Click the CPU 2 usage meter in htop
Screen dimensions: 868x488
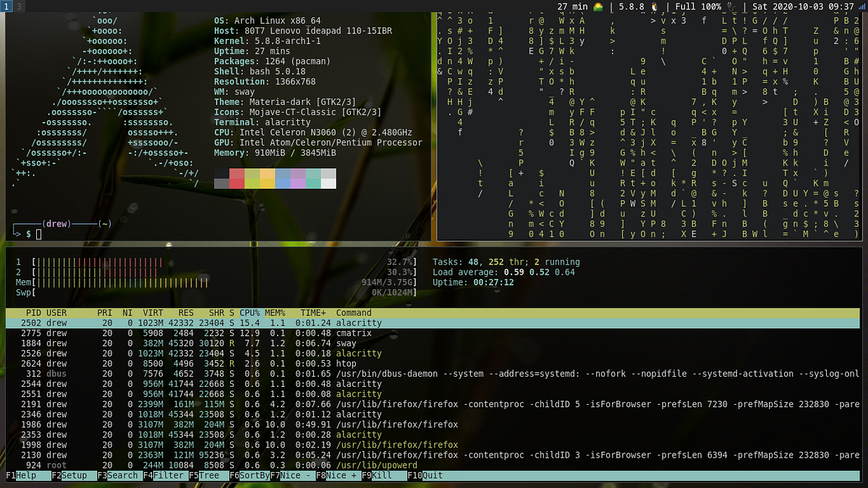click(x=216, y=272)
